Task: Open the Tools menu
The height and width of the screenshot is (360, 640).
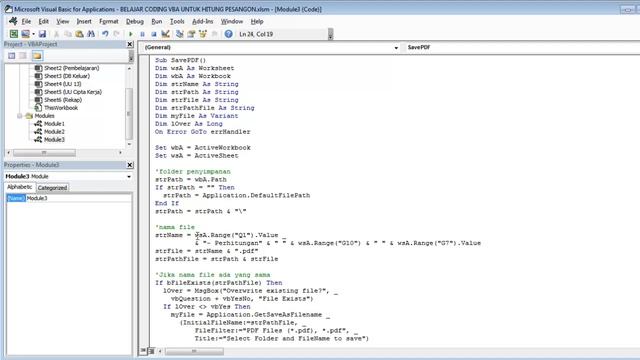Action: pos(177,21)
